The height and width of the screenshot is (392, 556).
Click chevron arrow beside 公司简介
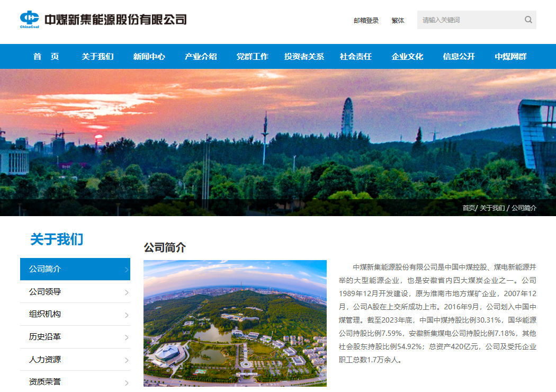point(127,270)
